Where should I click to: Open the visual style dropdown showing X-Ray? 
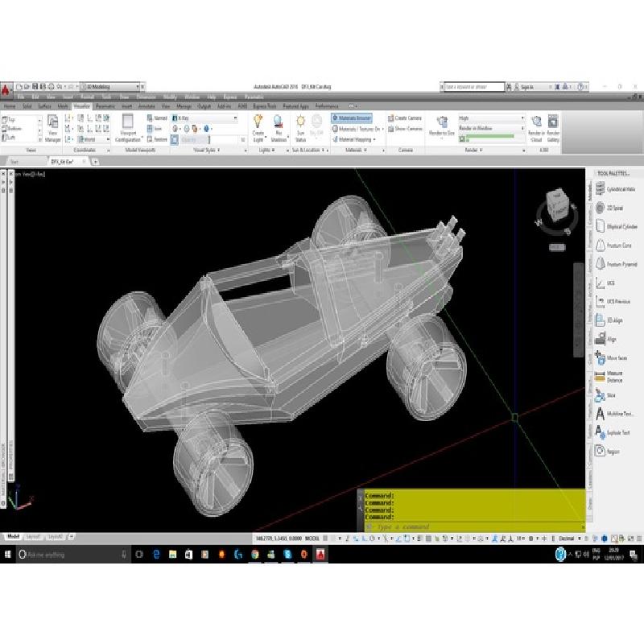204,118
